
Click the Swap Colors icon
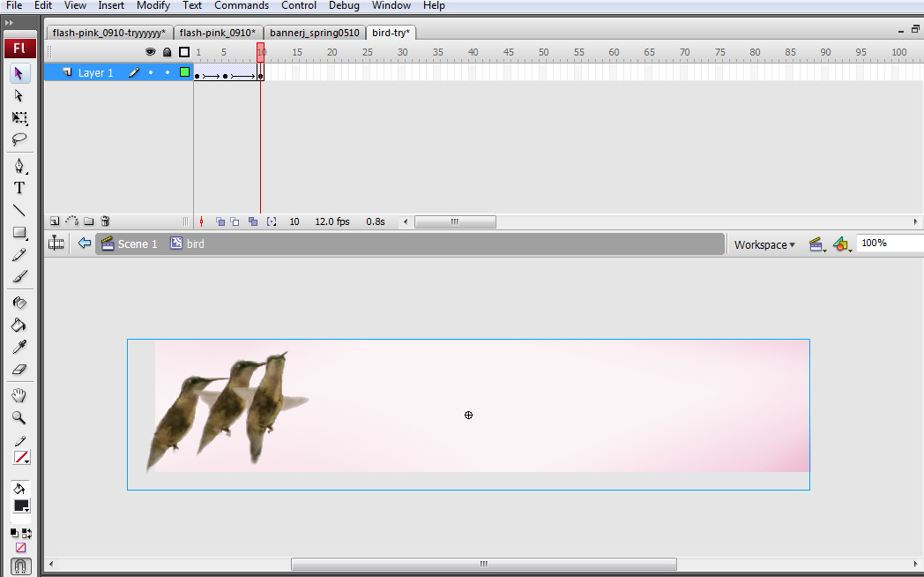coord(26,534)
